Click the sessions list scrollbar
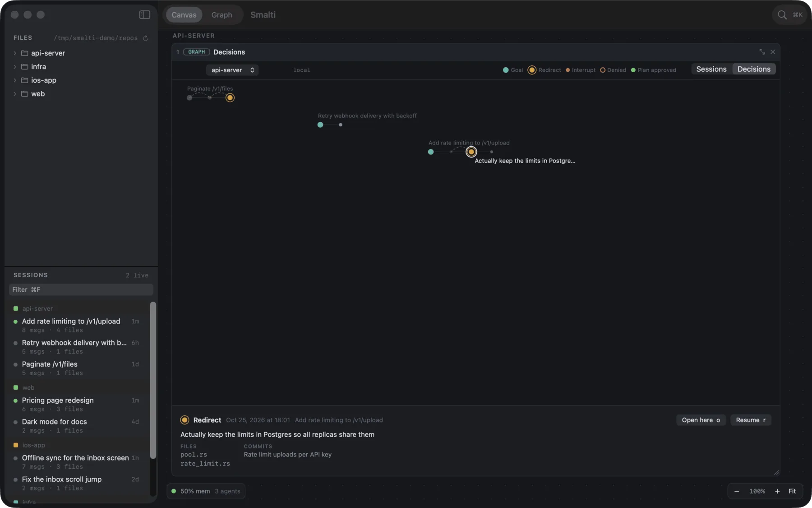Viewport: 812px width, 508px height. 153,380
